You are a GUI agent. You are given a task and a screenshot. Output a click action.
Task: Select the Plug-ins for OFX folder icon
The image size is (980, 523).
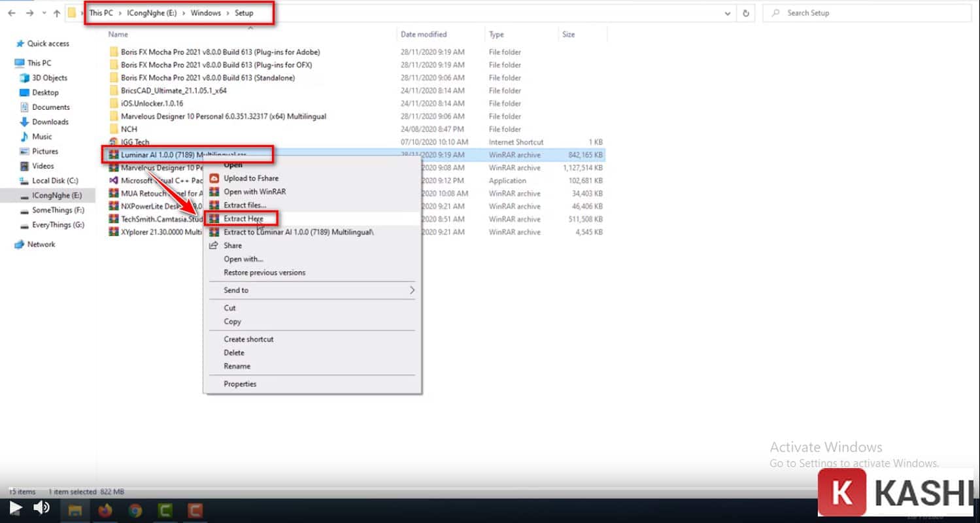114,65
